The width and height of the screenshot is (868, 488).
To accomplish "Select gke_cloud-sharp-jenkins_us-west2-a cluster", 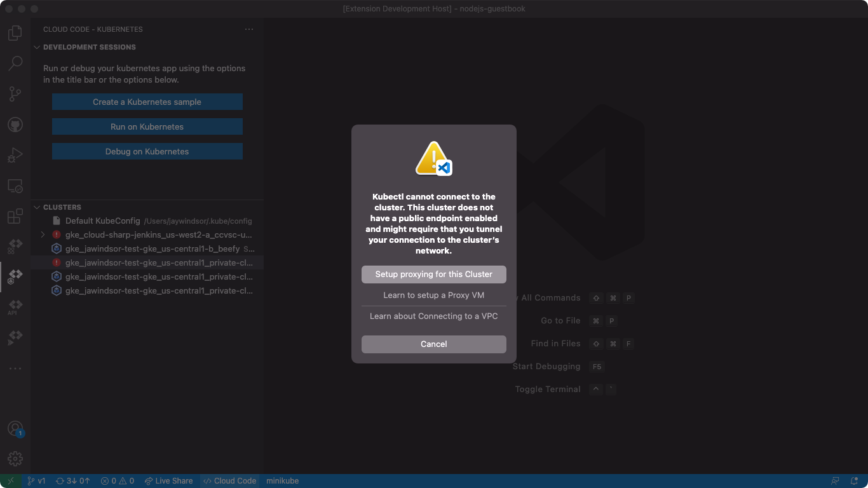I will pos(147,234).
